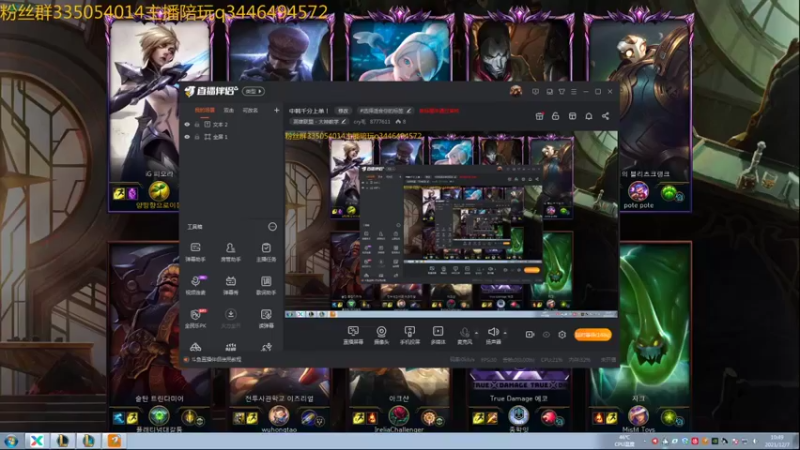800x450 pixels.
Task: Open the user avatar in title bar
Action: coord(516,91)
